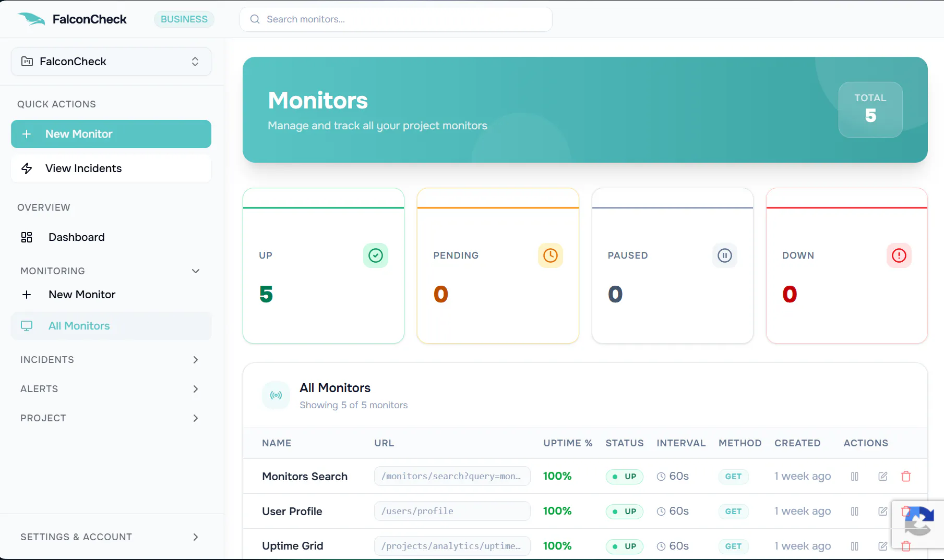Screen dimensions: 944x560
Task: Pause the Monitors Search monitor
Action: (x=855, y=476)
